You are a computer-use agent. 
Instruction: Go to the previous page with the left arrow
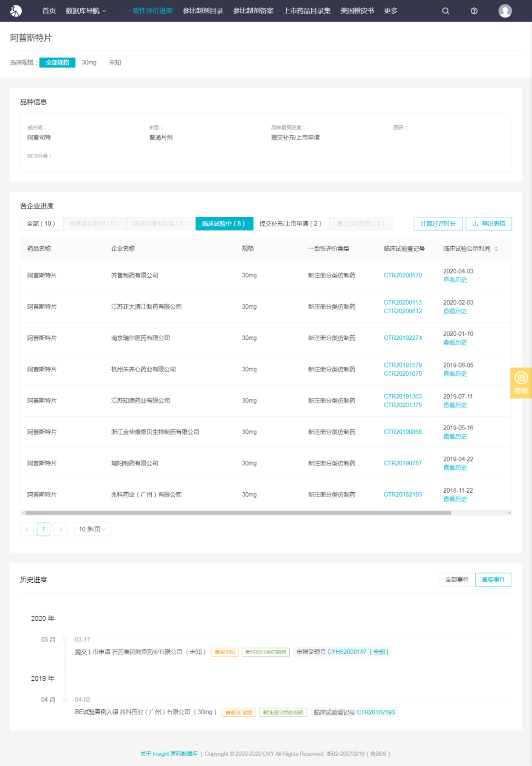click(x=27, y=529)
